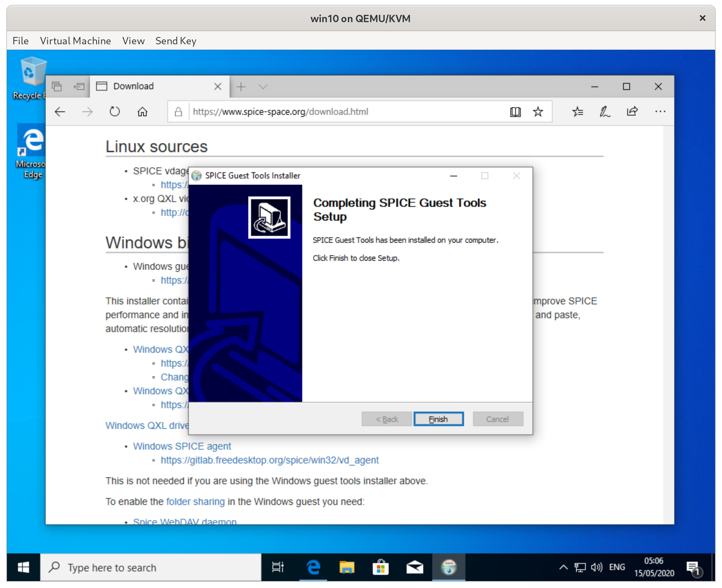Viewport: 722px width, 588px height.
Task: Open the Mail app from the taskbar
Action: point(415,567)
